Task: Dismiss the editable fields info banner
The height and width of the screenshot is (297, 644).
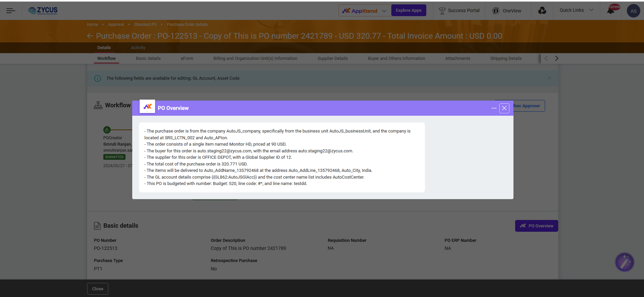Action: point(549,78)
